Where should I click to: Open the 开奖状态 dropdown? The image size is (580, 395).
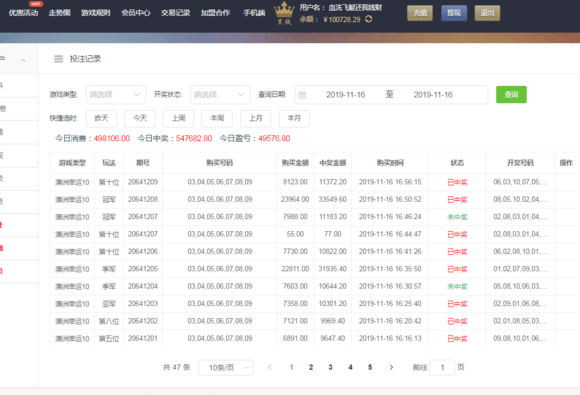point(220,95)
